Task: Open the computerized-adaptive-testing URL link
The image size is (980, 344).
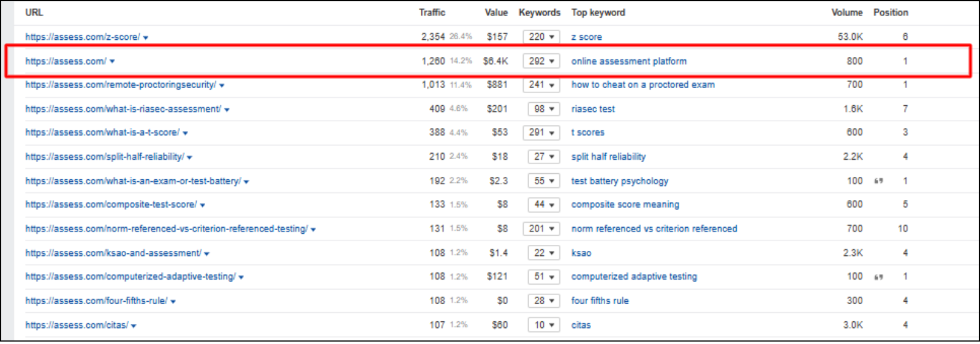Action: pos(130,277)
